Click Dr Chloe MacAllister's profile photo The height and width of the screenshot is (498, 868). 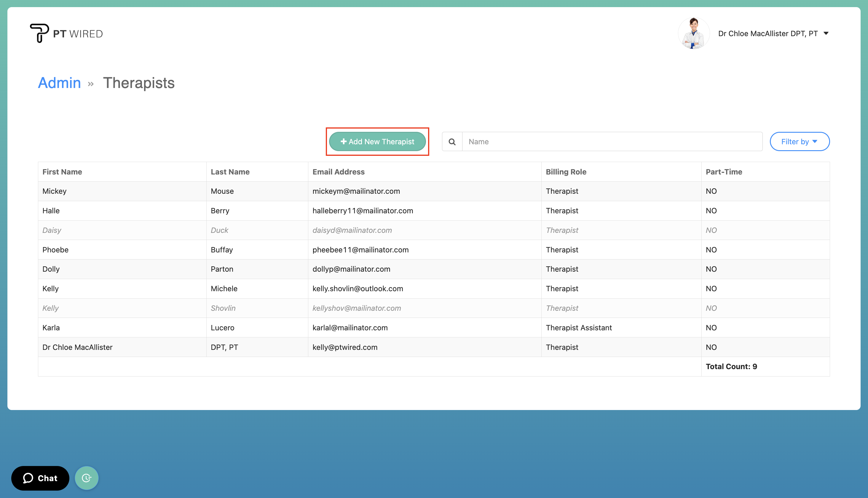[x=693, y=33]
